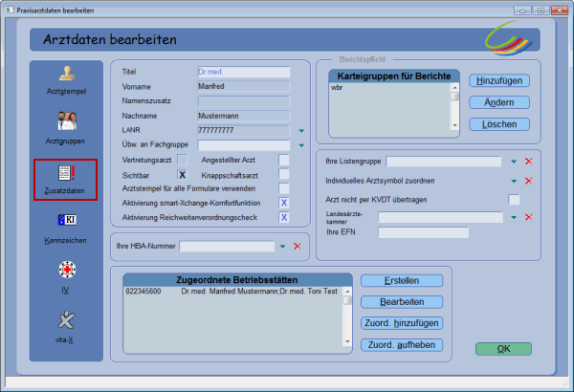Click the Landesärztekammer input field

click(440, 217)
